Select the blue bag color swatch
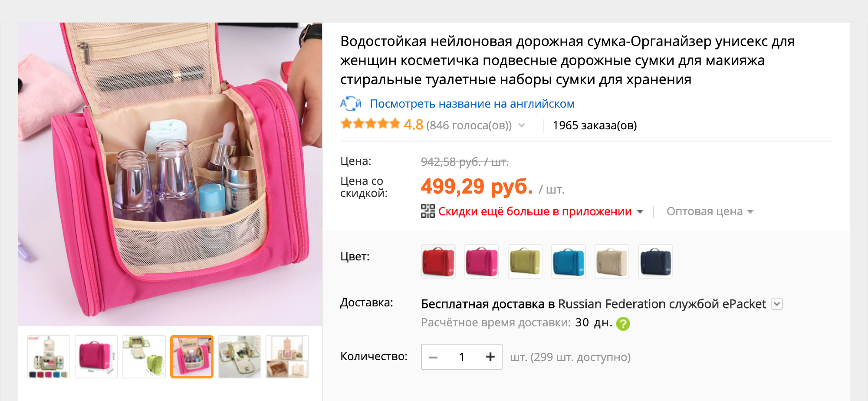Viewport: 868px width, 401px height. pos(569,261)
